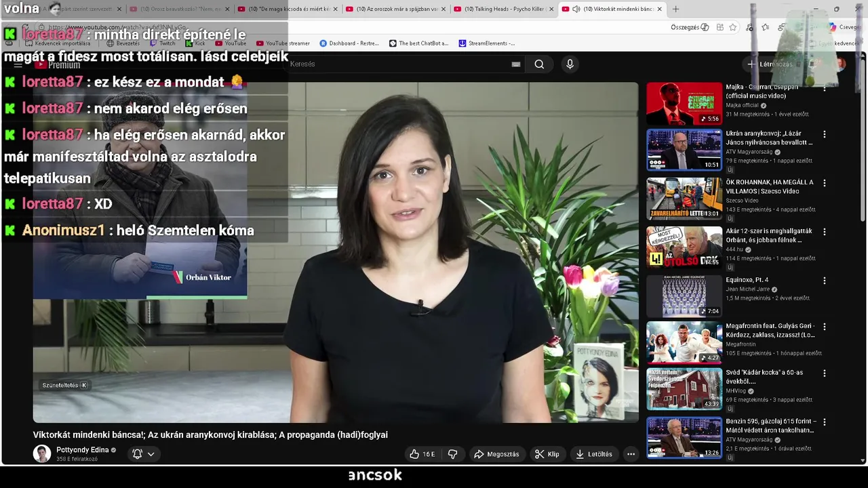This screenshot has height=488, width=868.
Task: Open the YouTube streamer bookmark
Action: point(283,43)
